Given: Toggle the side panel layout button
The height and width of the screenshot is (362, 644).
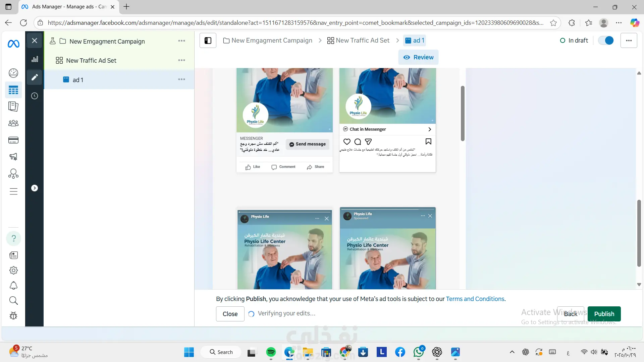Looking at the screenshot, I should (x=208, y=41).
